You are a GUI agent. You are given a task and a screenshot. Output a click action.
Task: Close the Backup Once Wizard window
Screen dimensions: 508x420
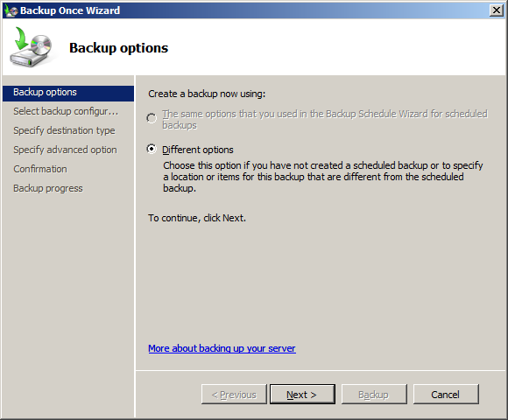coord(497,10)
